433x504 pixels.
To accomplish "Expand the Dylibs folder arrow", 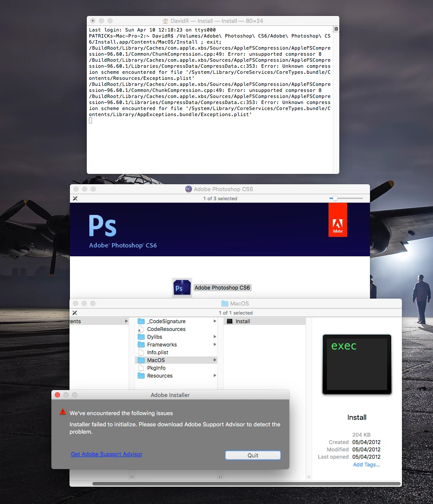I will tap(215, 337).
